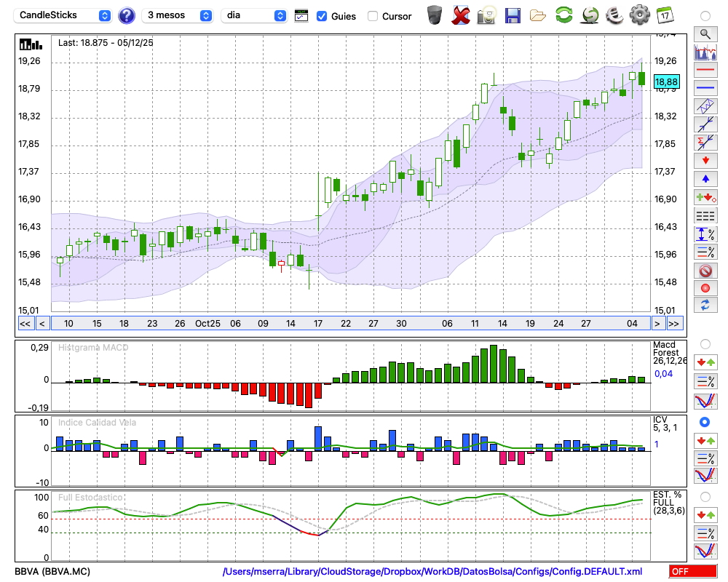This screenshot has width=728, height=582.
Task: Open the folder icon in top toolbar
Action: (538, 15)
